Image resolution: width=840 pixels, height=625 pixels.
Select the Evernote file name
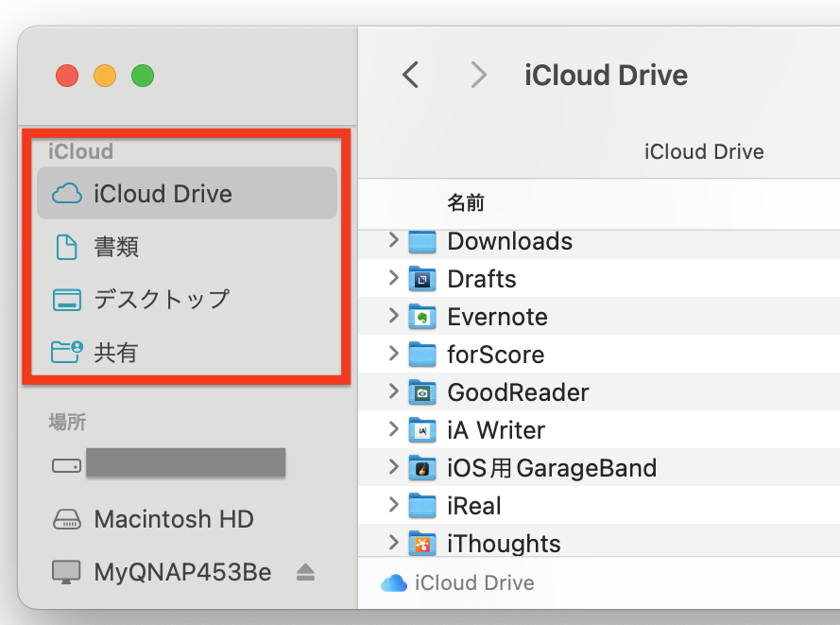pyautogui.click(x=498, y=317)
